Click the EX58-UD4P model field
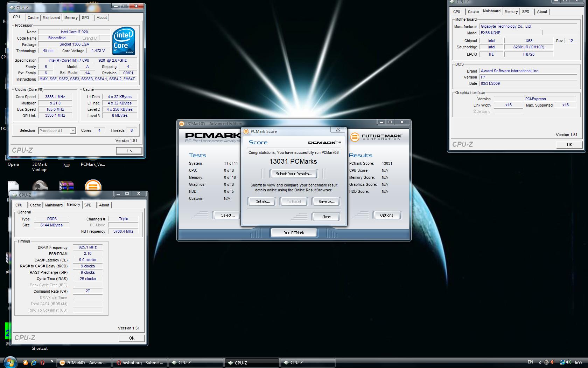Image resolution: width=588 pixels, height=368 pixels. coord(511,33)
